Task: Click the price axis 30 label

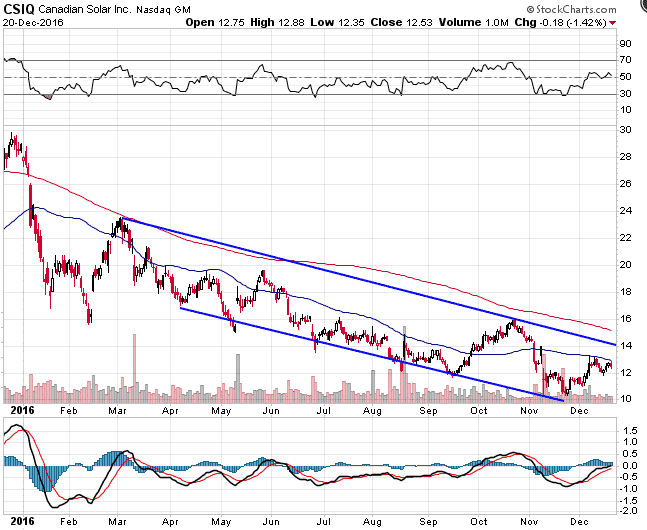Action: (626, 130)
